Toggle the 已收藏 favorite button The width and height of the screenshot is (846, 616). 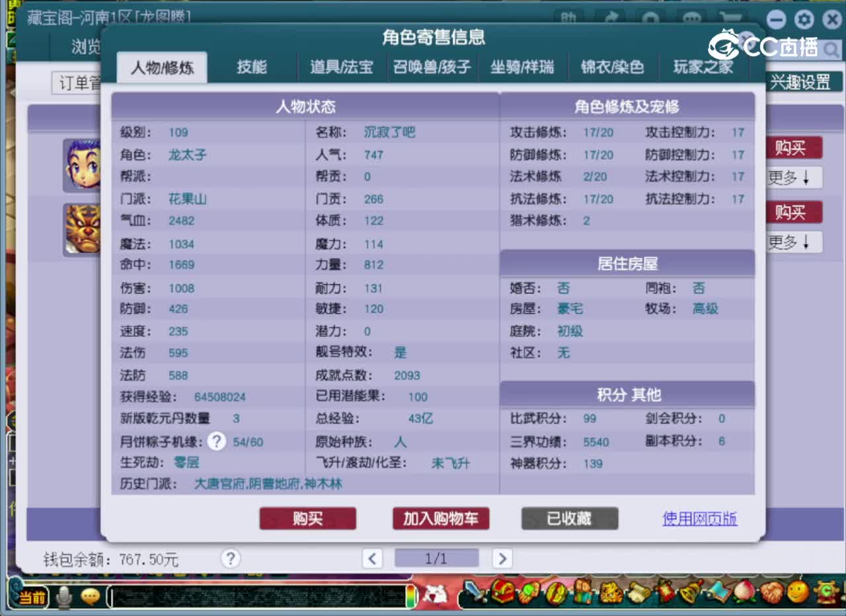(x=569, y=519)
